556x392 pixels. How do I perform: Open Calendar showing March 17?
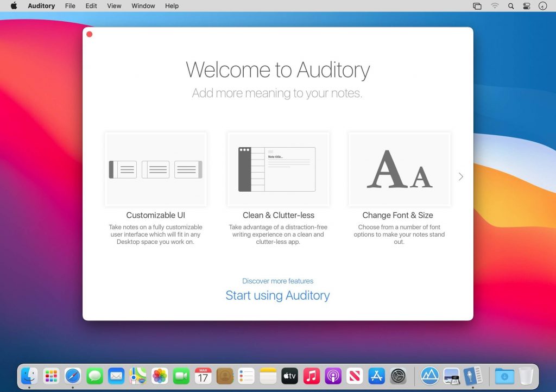pos(203,375)
